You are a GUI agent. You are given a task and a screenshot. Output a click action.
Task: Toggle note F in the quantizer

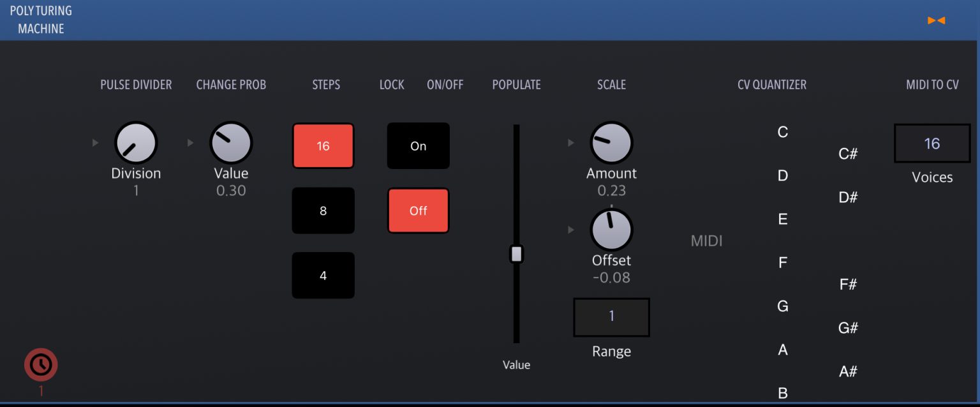783,263
